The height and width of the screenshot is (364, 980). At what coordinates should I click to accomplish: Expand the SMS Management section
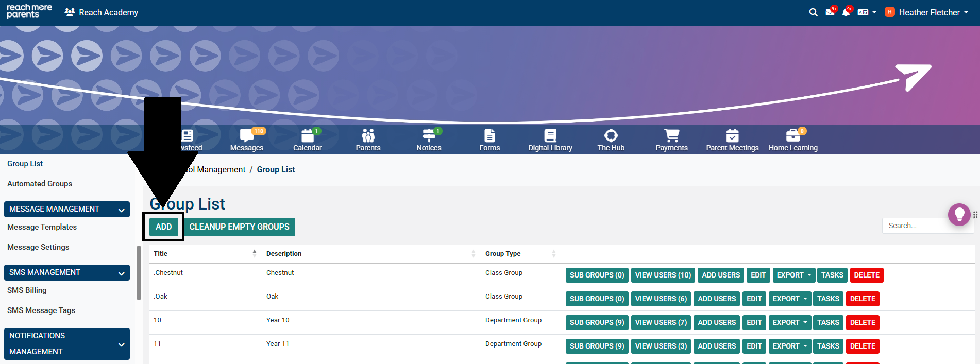(x=121, y=273)
